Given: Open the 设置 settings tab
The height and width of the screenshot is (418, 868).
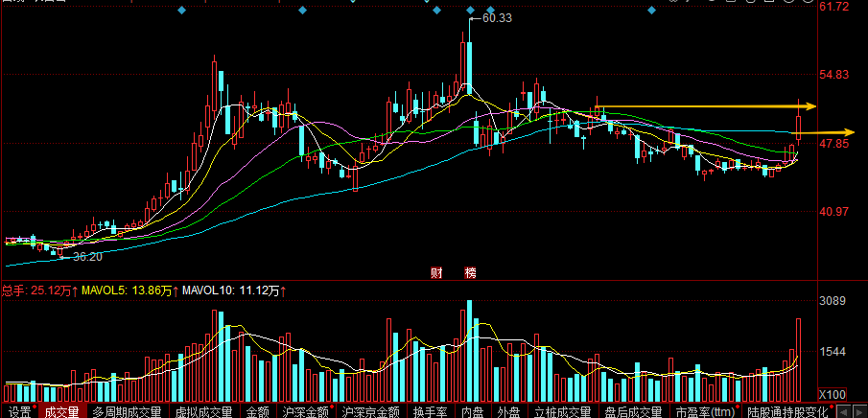Looking at the screenshot, I should 21,412.
